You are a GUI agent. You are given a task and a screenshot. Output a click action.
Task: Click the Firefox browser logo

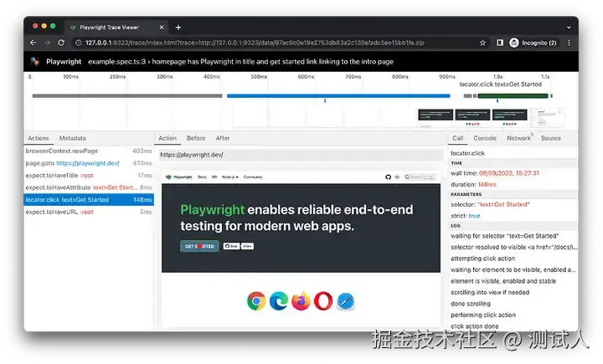pos(301,301)
